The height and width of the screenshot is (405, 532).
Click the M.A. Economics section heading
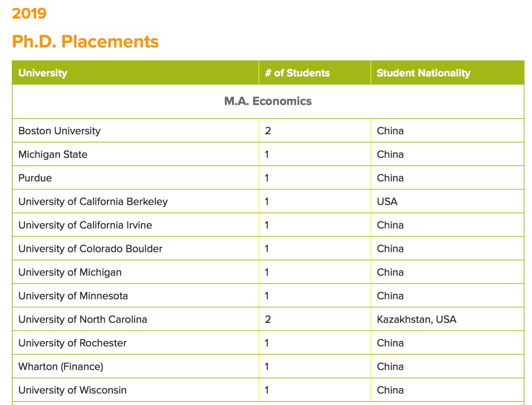pyautogui.click(x=268, y=101)
